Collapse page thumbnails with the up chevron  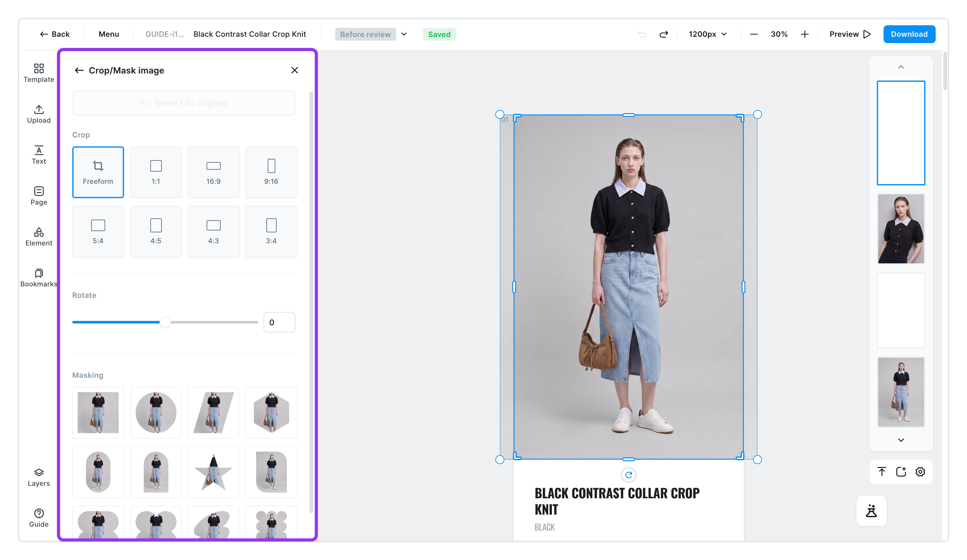tap(901, 67)
